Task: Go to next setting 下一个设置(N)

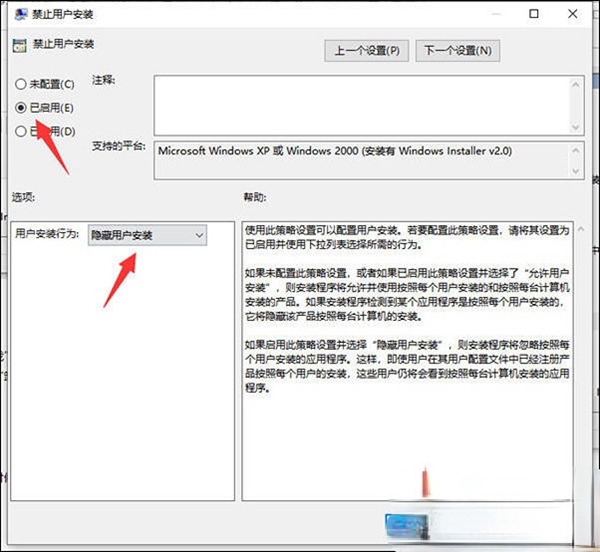Action: click(x=458, y=50)
